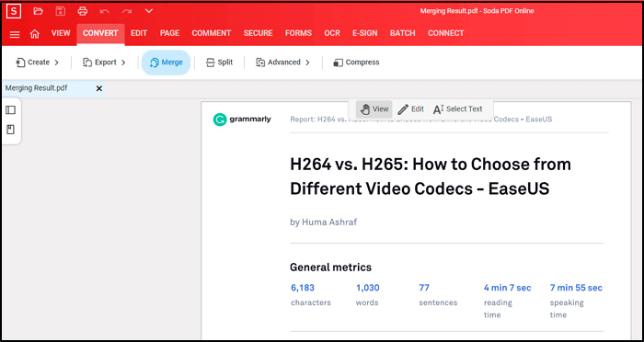Click the 4 min 7 sec reading time
Screen dimensions: 644x342
(507, 288)
